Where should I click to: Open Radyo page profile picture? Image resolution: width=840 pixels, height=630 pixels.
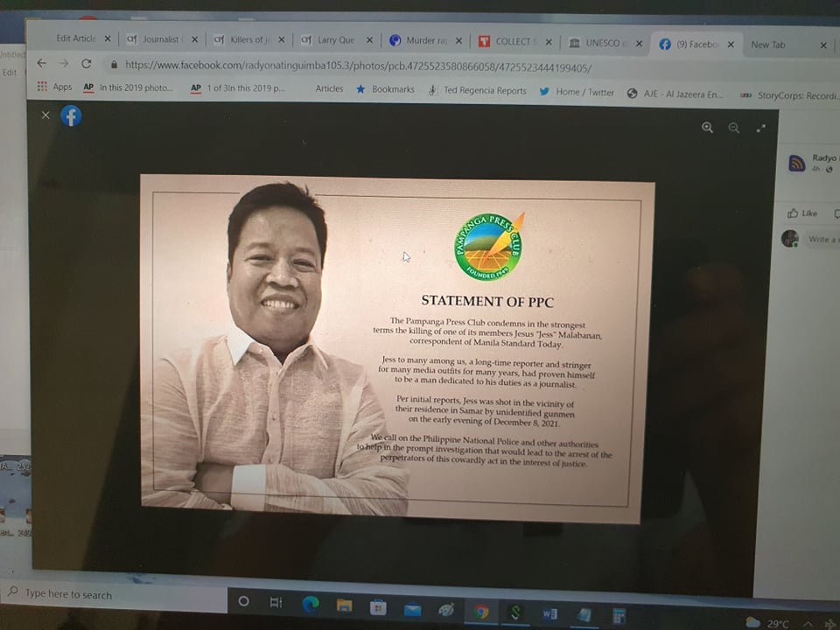[x=796, y=163]
